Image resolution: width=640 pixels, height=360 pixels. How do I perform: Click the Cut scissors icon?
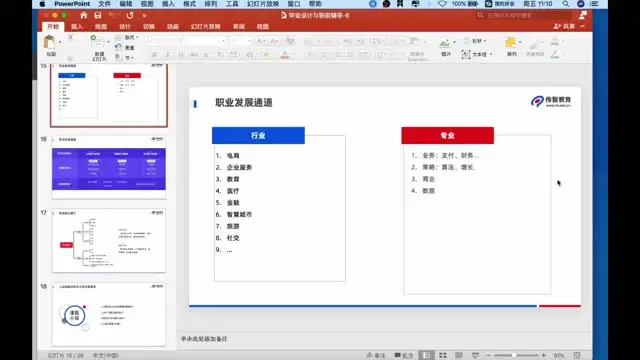click(x=71, y=38)
